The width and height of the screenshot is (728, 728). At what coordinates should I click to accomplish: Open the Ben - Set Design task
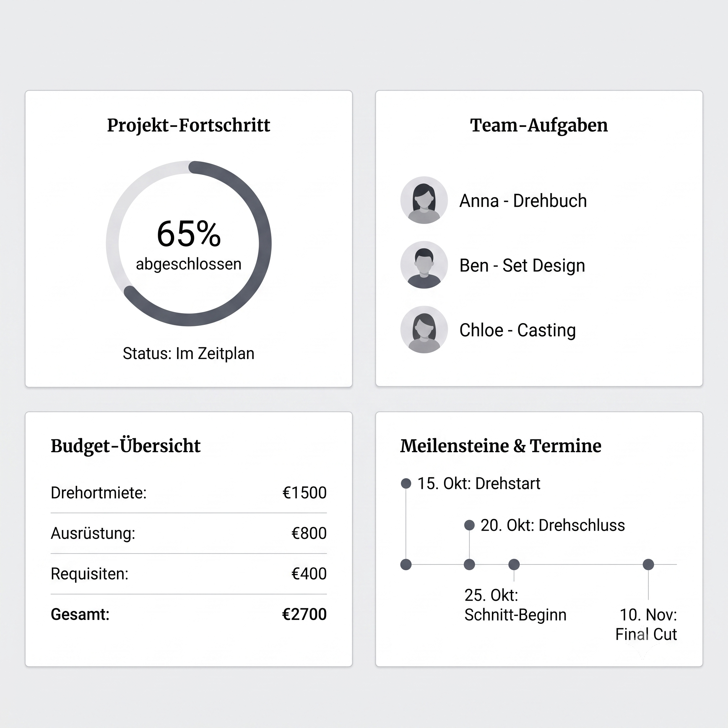(522, 265)
